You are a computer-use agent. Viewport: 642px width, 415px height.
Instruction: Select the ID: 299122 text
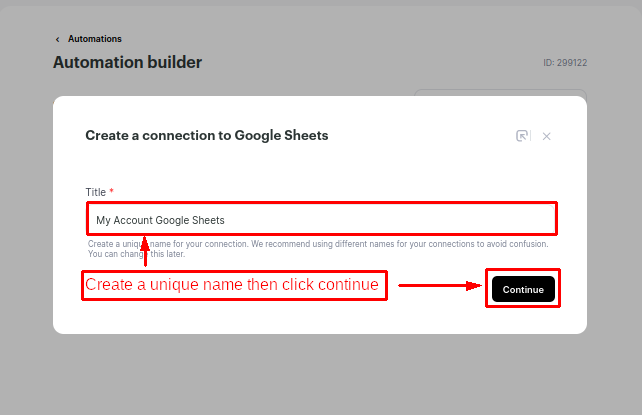point(565,63)
